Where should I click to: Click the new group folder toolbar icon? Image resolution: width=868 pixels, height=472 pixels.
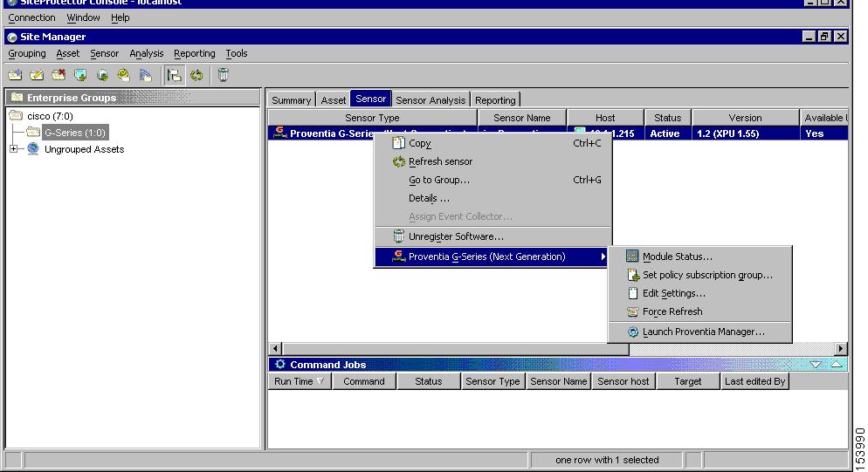15,75
